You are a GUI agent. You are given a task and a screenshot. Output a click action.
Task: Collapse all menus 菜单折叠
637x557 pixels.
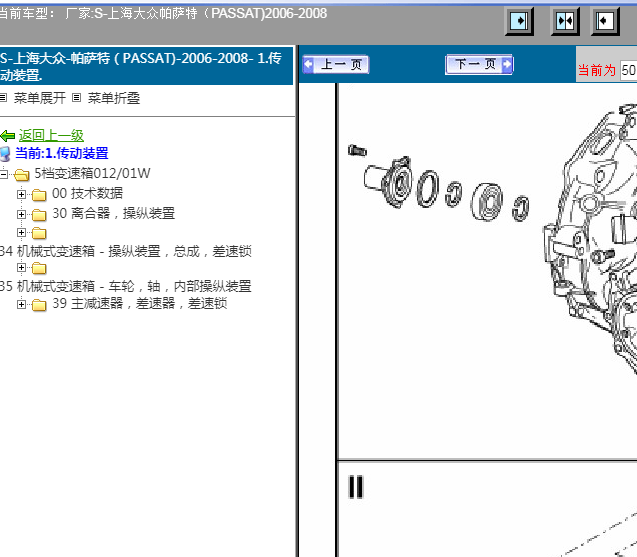114,98
